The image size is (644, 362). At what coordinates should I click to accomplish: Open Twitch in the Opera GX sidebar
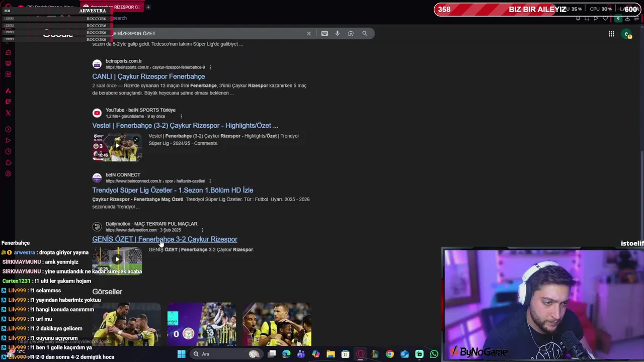8,102
